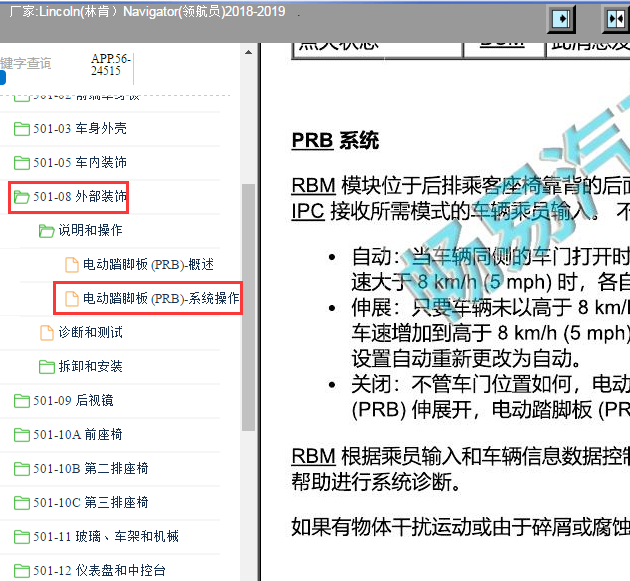Collapse the 说明和操作 folder icon
Viewport: 630px width, 581px height.
pyautogui.click(x=47, y=231)
